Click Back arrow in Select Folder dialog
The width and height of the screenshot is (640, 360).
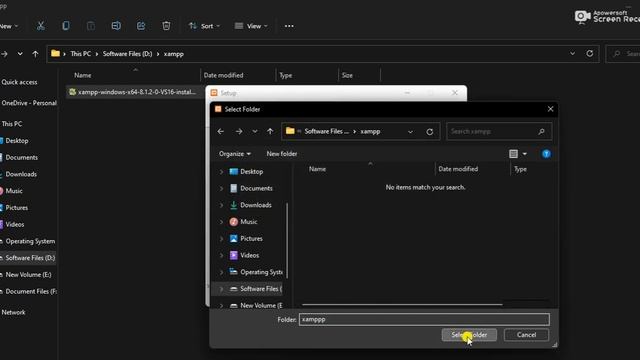tap(221, 131)
